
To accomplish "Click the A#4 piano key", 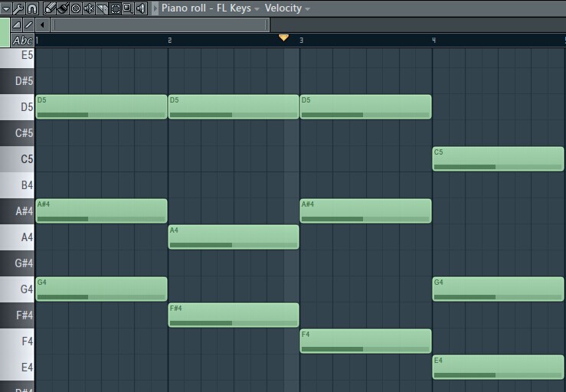I will [x=17, y=211].
